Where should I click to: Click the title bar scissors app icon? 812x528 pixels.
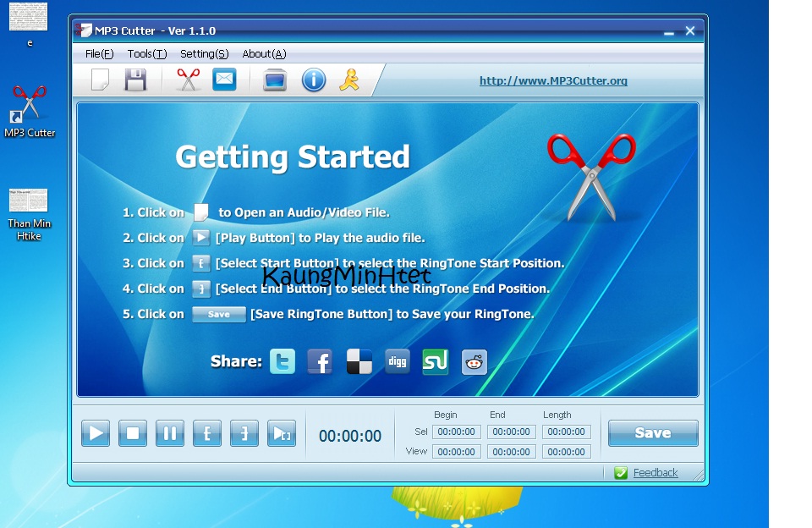coord(83,30)
